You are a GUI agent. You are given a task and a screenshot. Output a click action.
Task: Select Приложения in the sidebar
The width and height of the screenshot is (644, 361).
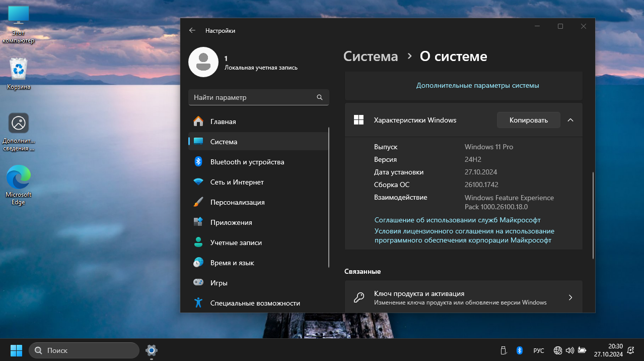(x=231, y=222)
